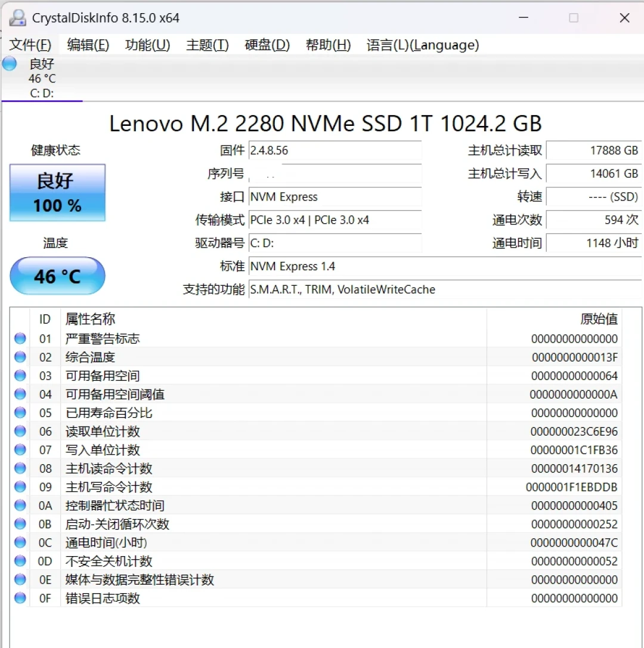Click the 标准 field NVM Express 1.4
This screenshot has width=644, height=648.
[x=445, y=266]
